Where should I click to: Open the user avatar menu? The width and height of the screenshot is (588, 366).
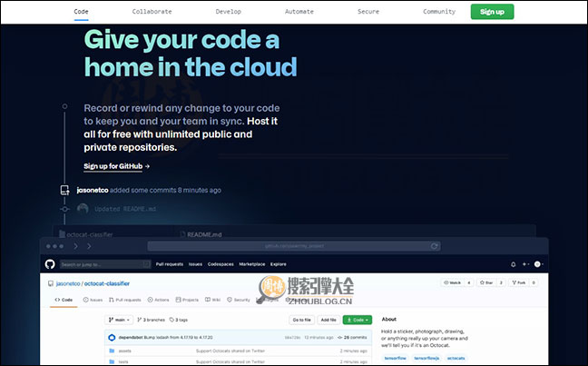[x=538, y=264]
